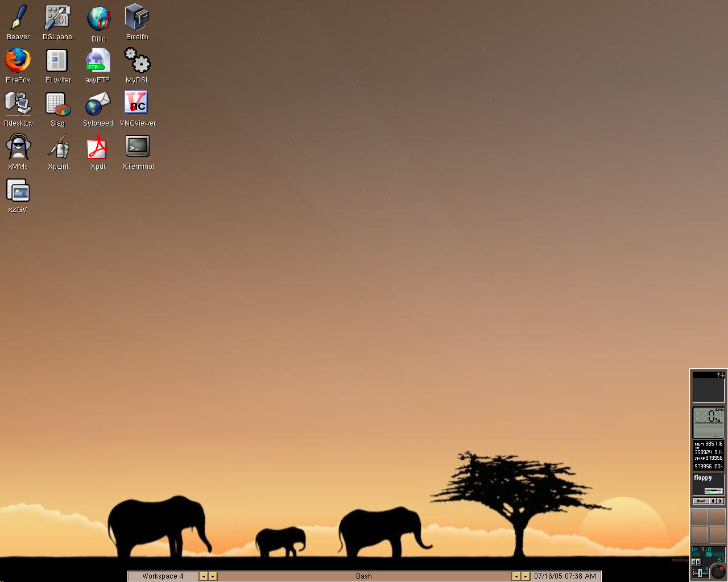Click the taskbar date and time display

coord(565,576)
